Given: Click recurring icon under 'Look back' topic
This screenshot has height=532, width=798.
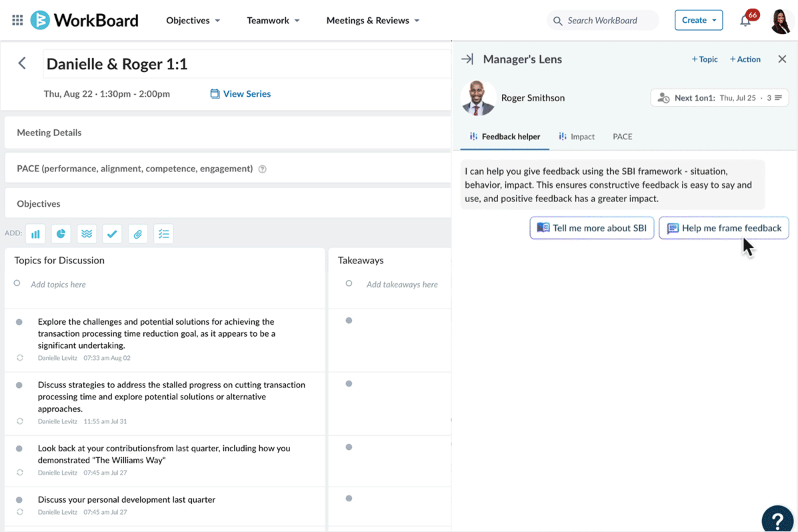Looking at the screenshot, I should pyautogui.click(x=20, y=473).
